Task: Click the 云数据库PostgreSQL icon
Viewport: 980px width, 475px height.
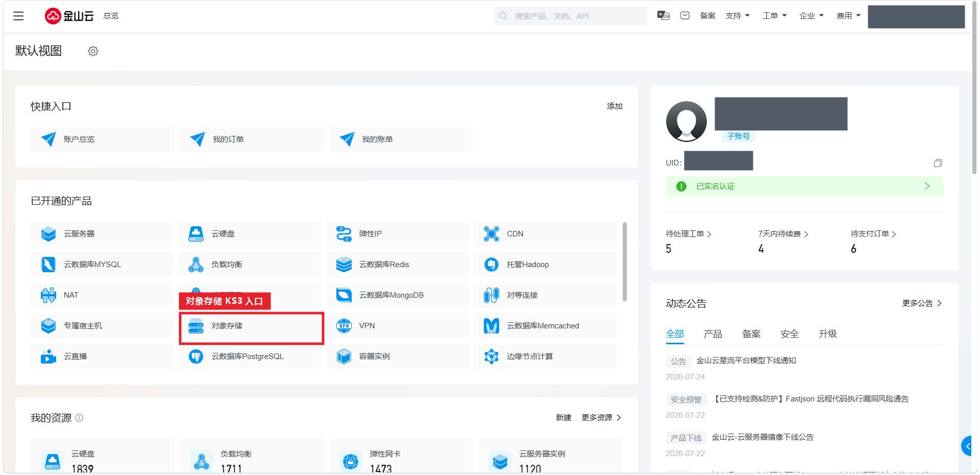Action: pyautogui.click(x=196, y=357)
